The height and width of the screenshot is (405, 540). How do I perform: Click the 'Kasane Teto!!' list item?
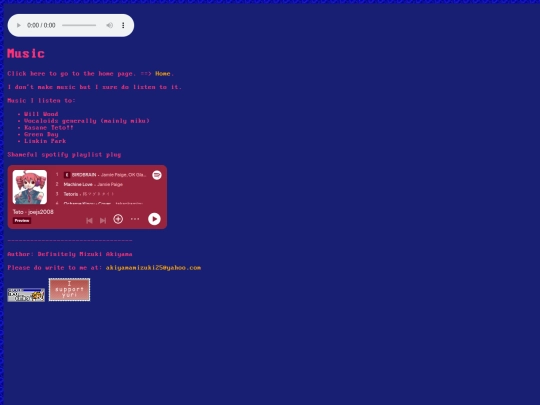pyautogui.click(x=49, y=127)
